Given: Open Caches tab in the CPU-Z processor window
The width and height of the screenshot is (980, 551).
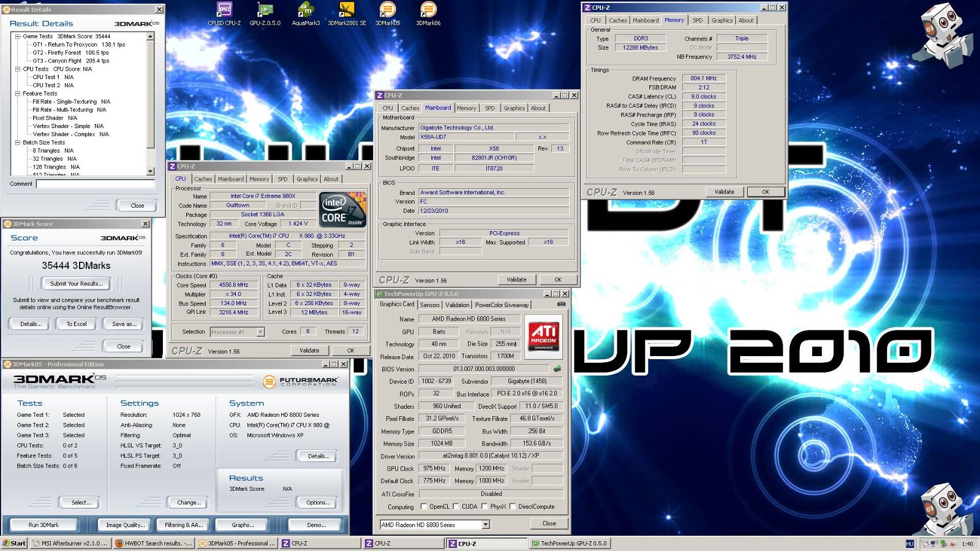Looking at the screenshot, I should 203,179.
